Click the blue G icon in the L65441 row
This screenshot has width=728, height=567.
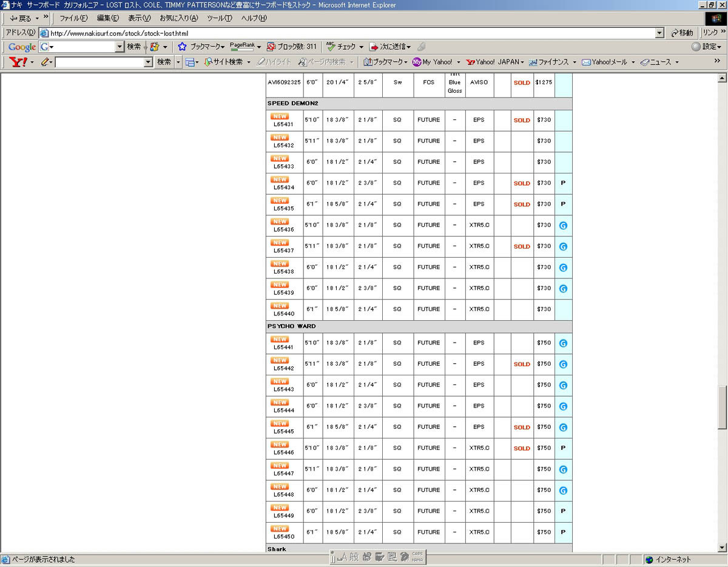click(x=563, y=343)
